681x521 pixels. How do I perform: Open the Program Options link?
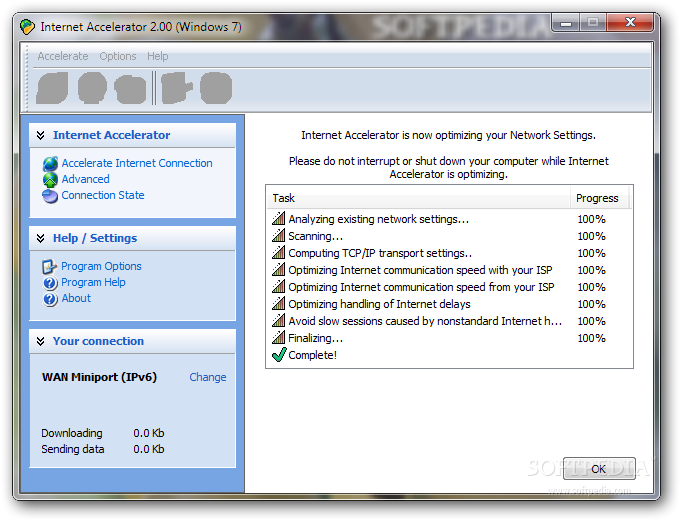pyautogui.click(x=101, y=266)
